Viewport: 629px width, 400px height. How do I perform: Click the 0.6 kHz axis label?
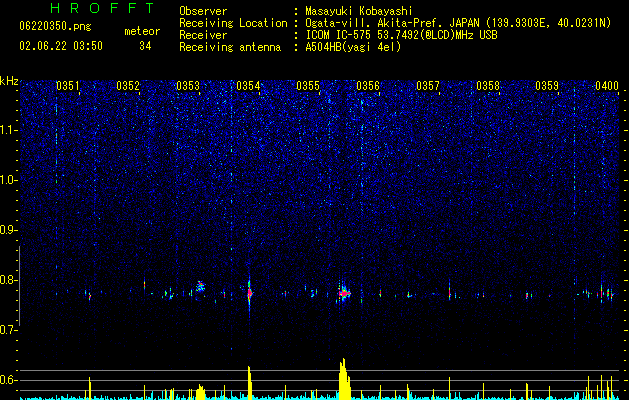[x=9, y=380]
